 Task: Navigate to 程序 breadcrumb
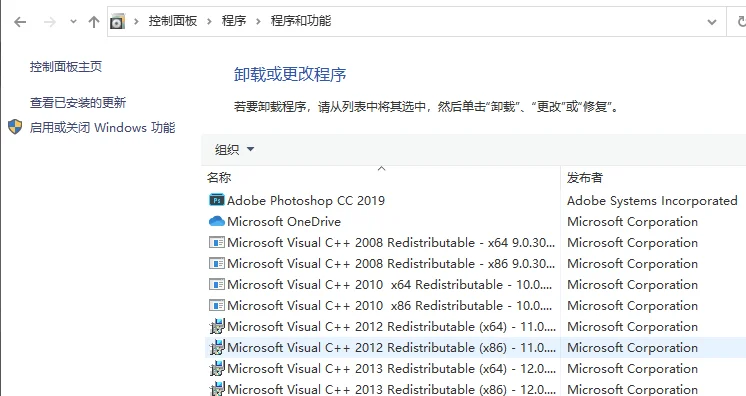tap(234, 21)
